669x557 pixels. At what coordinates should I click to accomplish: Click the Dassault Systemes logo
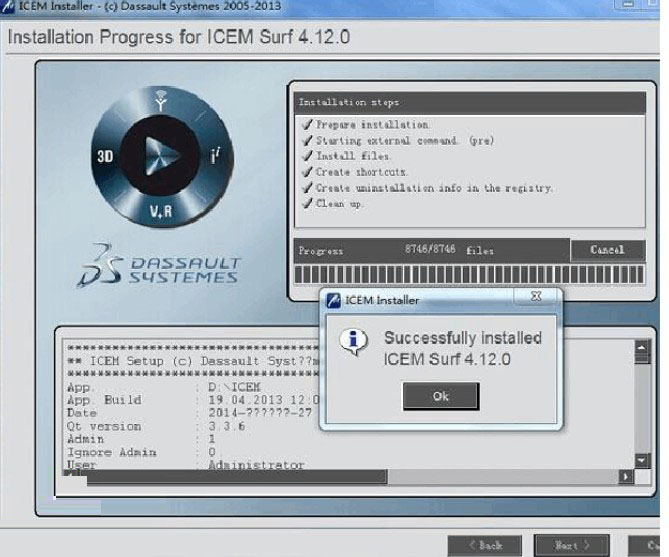(159, 265)
